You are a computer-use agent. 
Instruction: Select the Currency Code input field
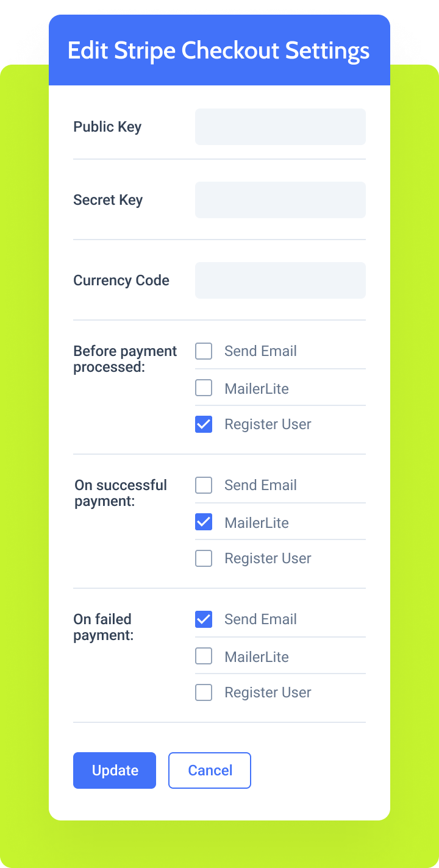click(x=280, y=280)
